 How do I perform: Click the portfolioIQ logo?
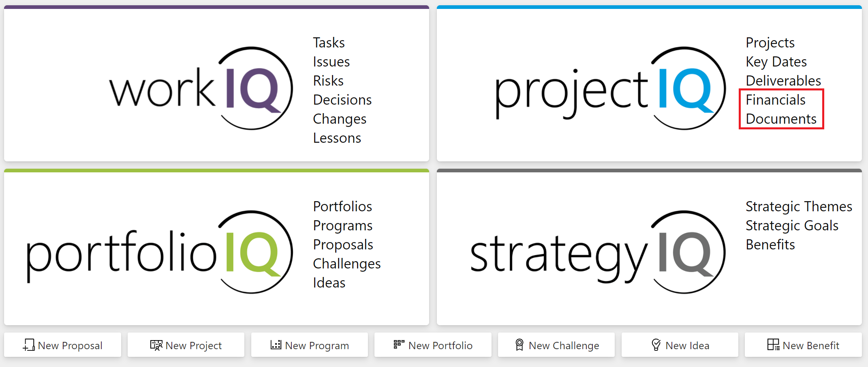(x=160, y=252)
